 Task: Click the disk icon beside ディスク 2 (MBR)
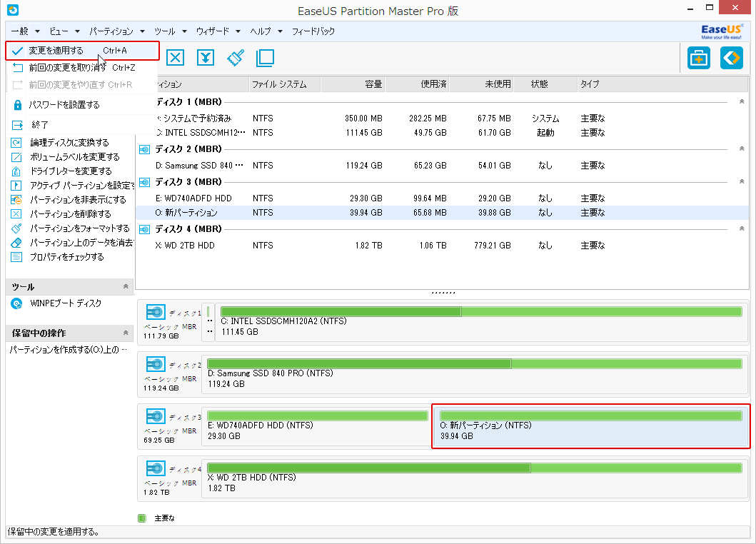pos(144,149)
